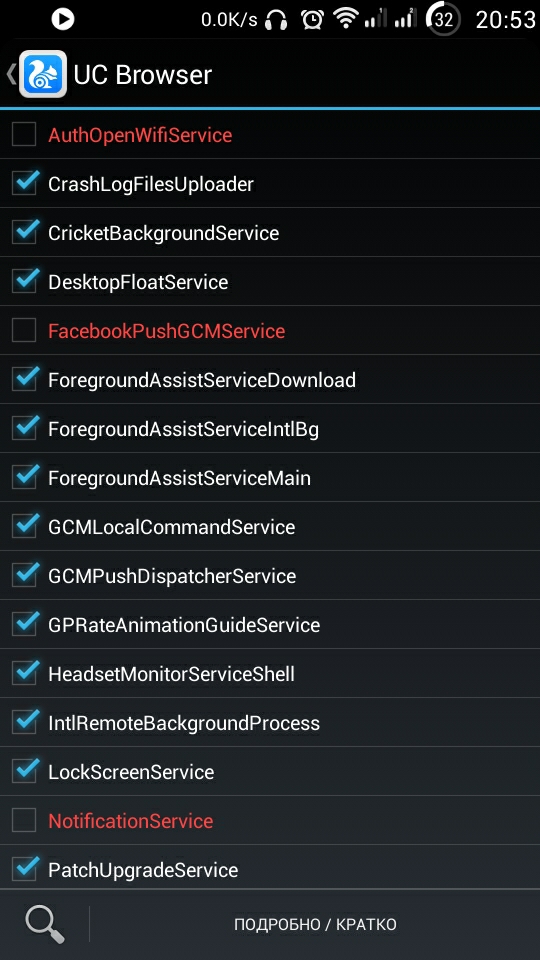Tap the HeadsetMonitorServiceShell label
Image resolution: width=540 pixels, height=960 pixels.
point(171,674)
